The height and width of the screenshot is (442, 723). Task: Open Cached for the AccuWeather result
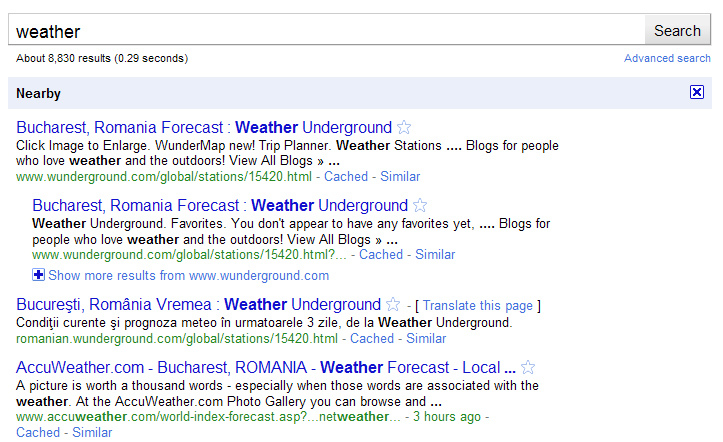tap(38, 432)
